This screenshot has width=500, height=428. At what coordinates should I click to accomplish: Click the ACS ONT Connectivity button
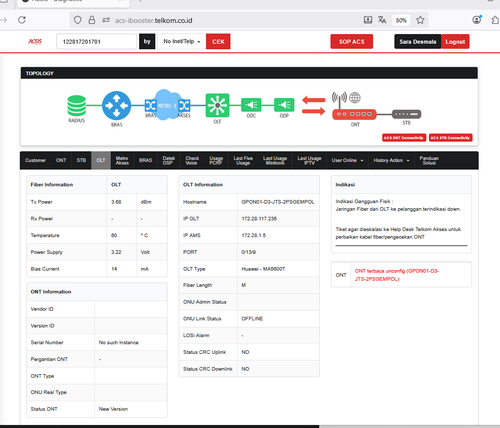(404, 138)
